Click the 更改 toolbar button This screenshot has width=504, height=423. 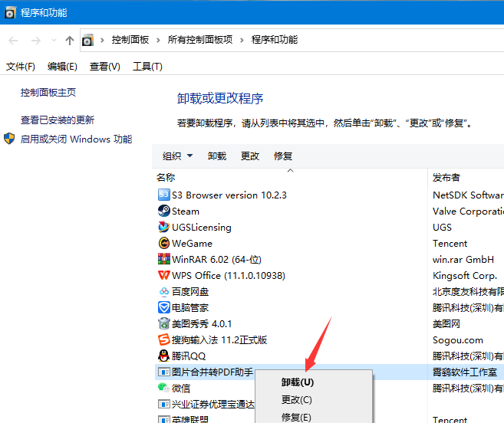click(250, 156)
